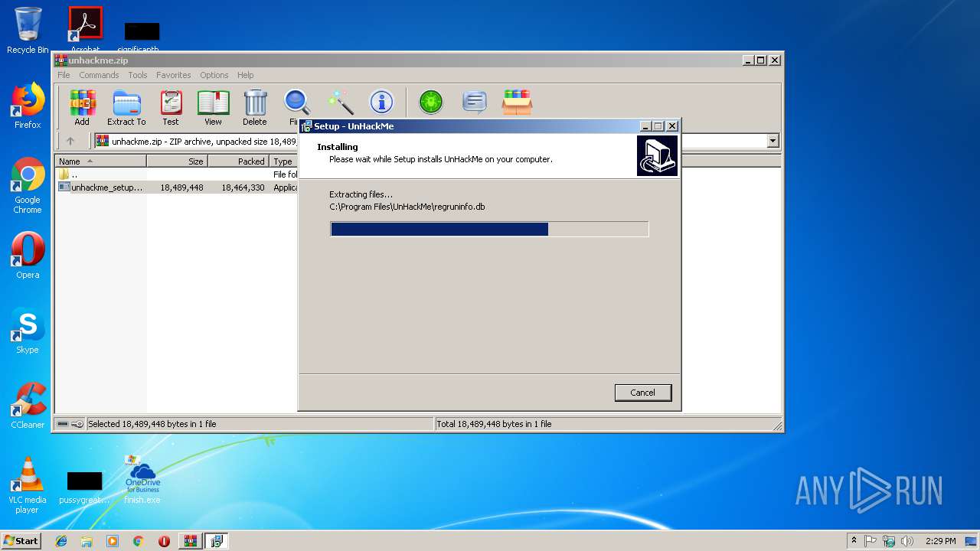
Task: Click the Info toolbar icon
Action: pos(381,102)
